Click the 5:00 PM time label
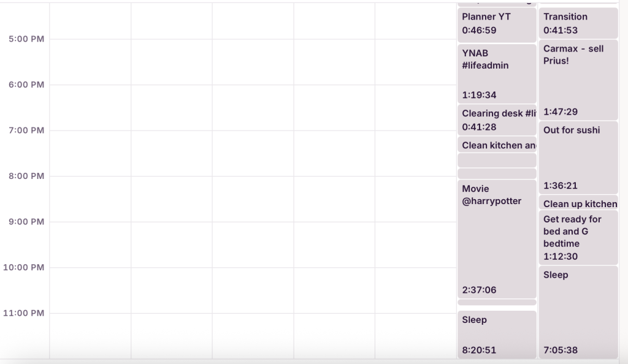 pyautogui.click(x=26, y=39)
